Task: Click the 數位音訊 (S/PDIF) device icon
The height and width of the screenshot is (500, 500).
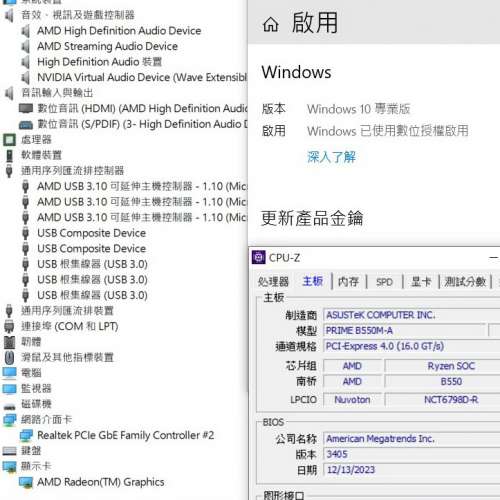Action: coord(26,125)
